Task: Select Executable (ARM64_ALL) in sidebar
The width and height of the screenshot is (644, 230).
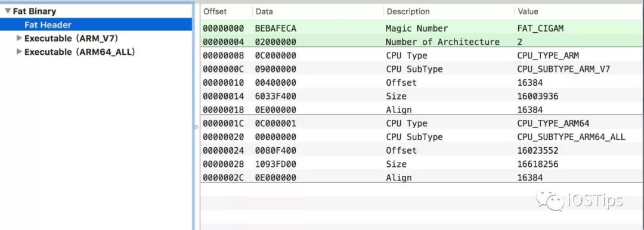Action: click(80, 52)
